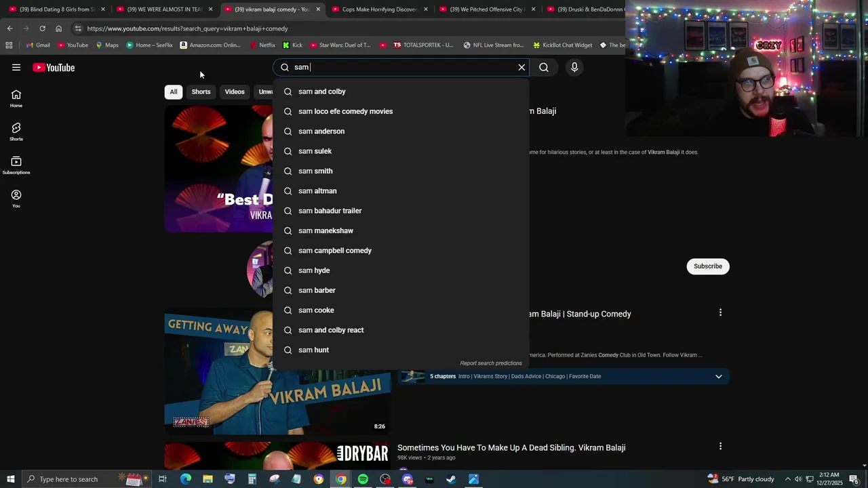Go to Home in the sidebar

click(16, 99)
